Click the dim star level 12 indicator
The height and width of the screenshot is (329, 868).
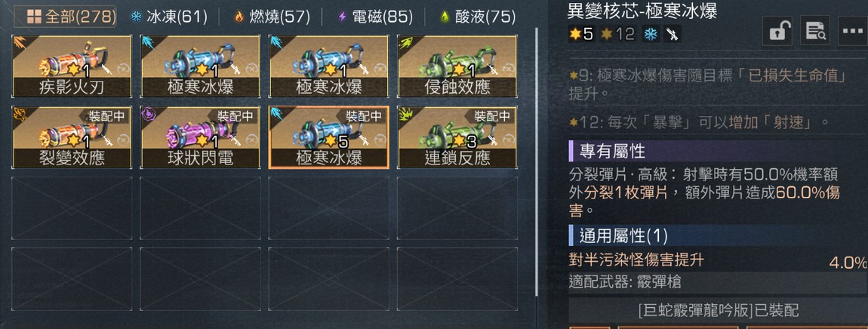tap(617, 35)
